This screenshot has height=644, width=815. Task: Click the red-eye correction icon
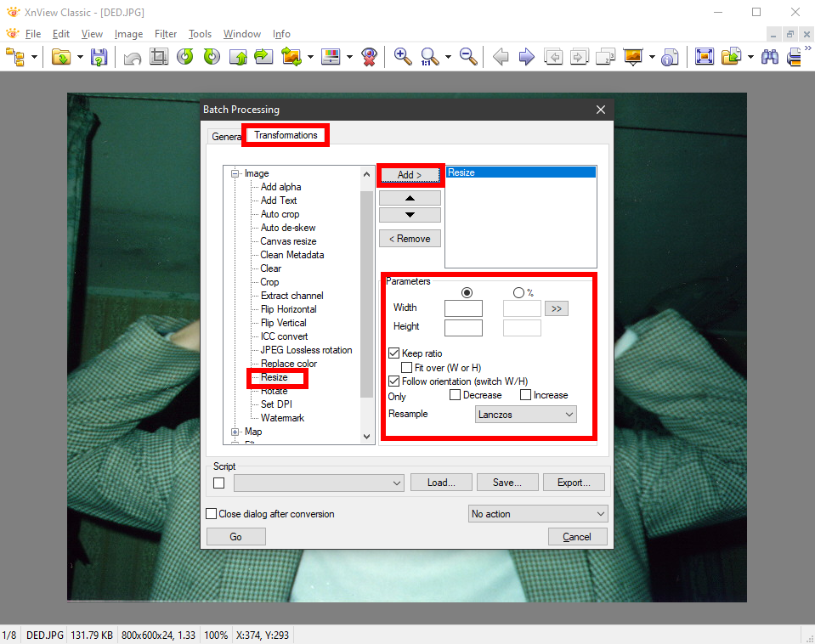tap(369, 57)
